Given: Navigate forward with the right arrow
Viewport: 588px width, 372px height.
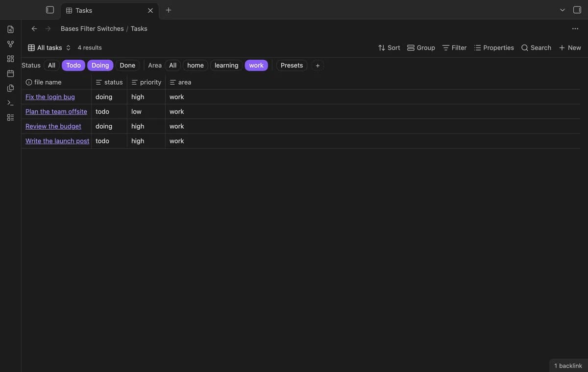Looking at the screenshot, I should (x=48, y=28).
